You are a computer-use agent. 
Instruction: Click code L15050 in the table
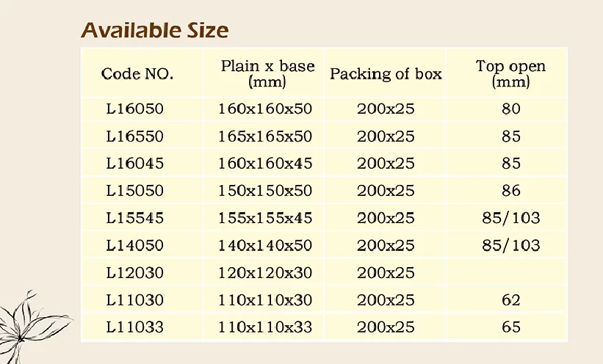tap(134, 191)
